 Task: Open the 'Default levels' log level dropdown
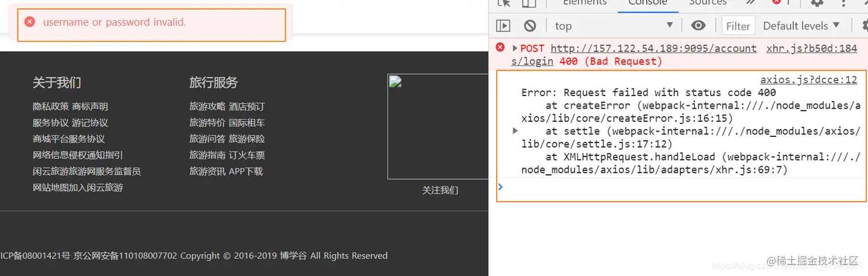point(801,25)
